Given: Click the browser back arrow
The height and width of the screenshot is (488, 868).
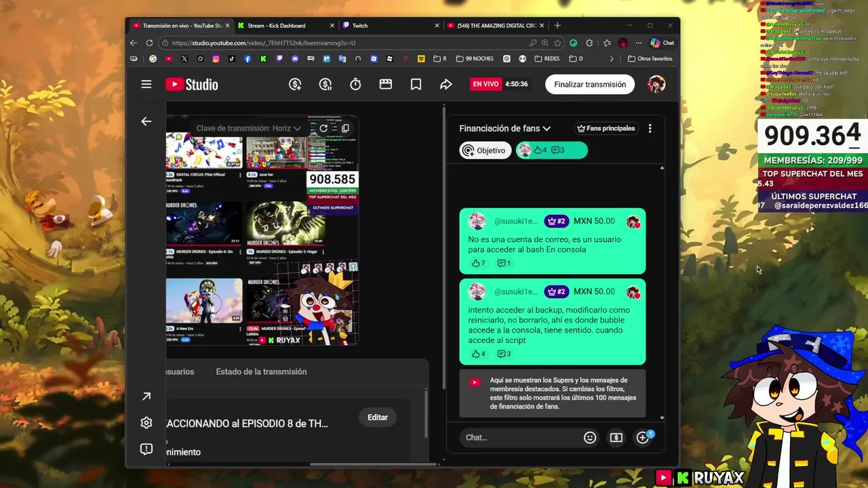Looking at the screenshot, I should (x=134, y=43).
